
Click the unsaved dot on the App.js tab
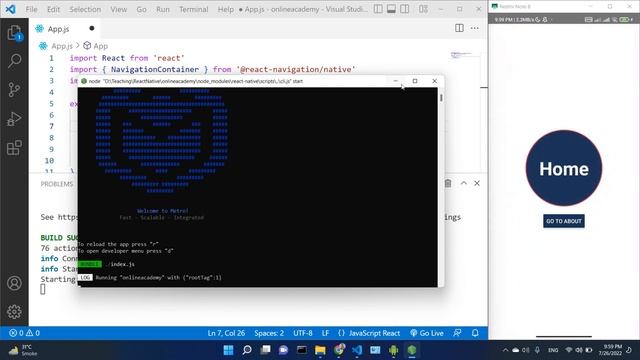click(x=92, y=28)
